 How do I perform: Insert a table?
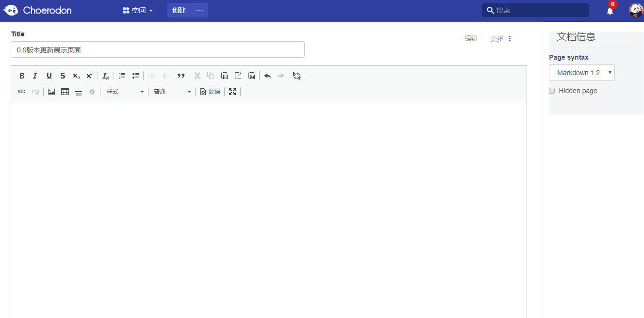(x=65, y=92)
